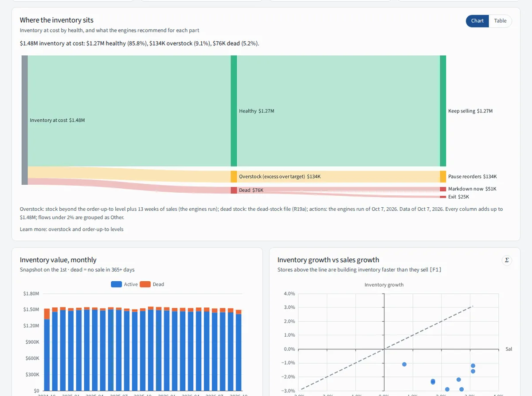
Task: Click the '$1.80M' axis label on the bar chart
Action: click(x=31, y=293)
